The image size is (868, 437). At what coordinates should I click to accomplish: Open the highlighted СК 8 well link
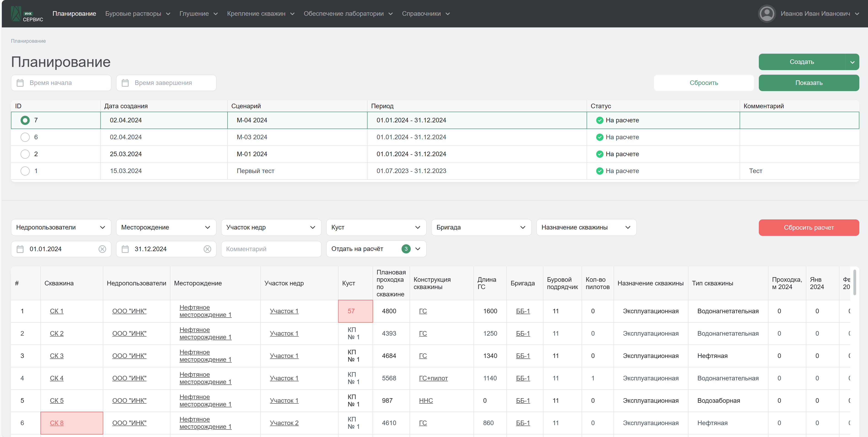coord(57,423)
